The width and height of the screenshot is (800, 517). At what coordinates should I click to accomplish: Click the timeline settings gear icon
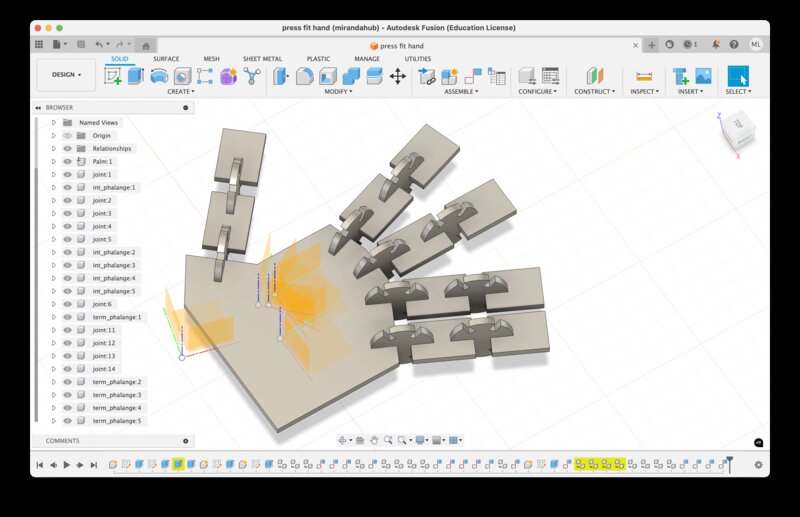pos(758,465)
